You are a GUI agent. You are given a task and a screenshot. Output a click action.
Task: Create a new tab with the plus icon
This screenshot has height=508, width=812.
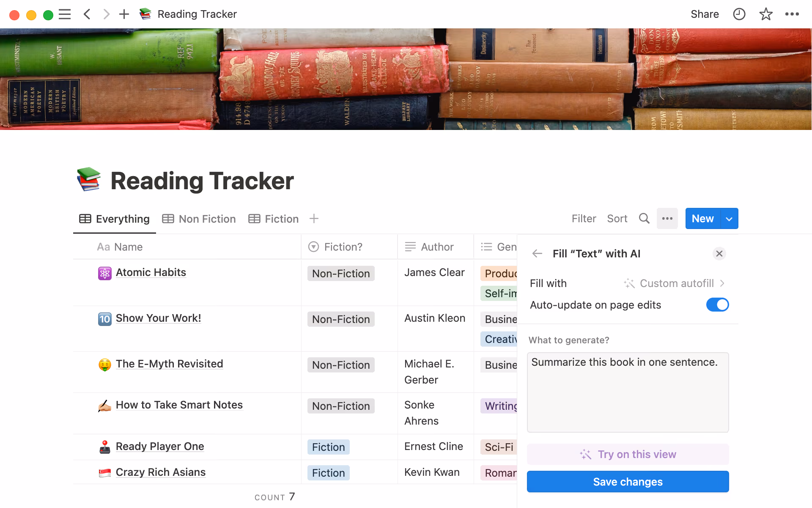click(x=124, y=14)
